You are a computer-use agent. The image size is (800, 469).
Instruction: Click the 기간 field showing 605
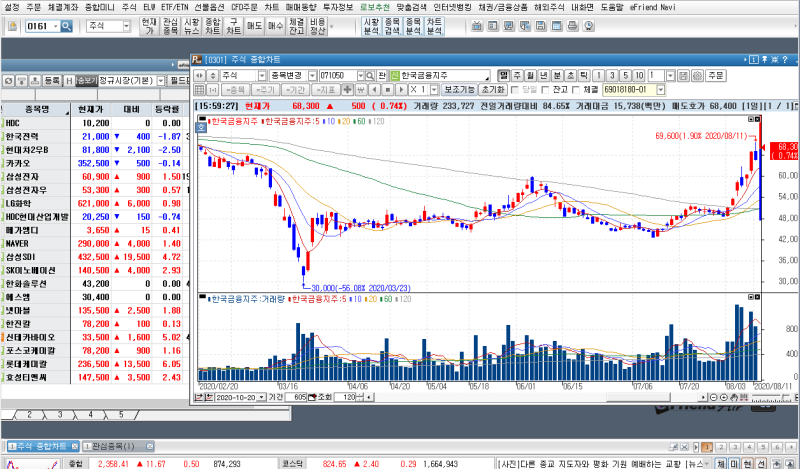[296, 397]
